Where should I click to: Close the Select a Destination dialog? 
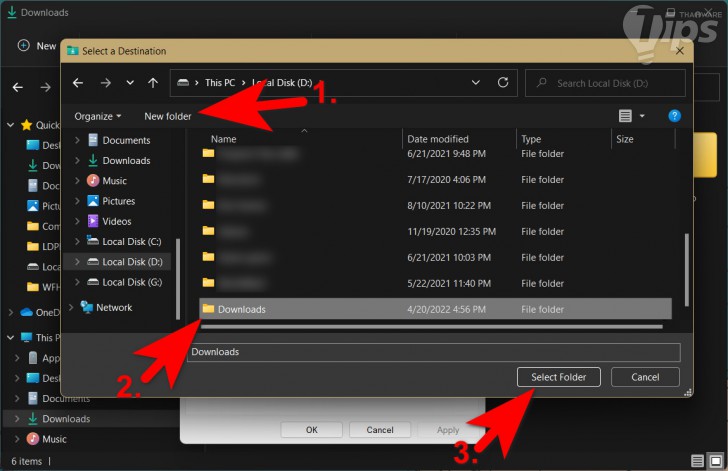680,51
